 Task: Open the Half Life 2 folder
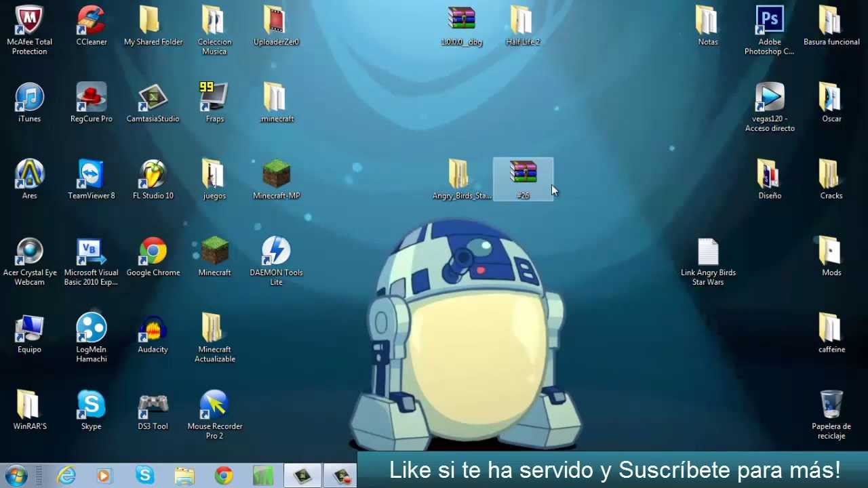(523, 26)
